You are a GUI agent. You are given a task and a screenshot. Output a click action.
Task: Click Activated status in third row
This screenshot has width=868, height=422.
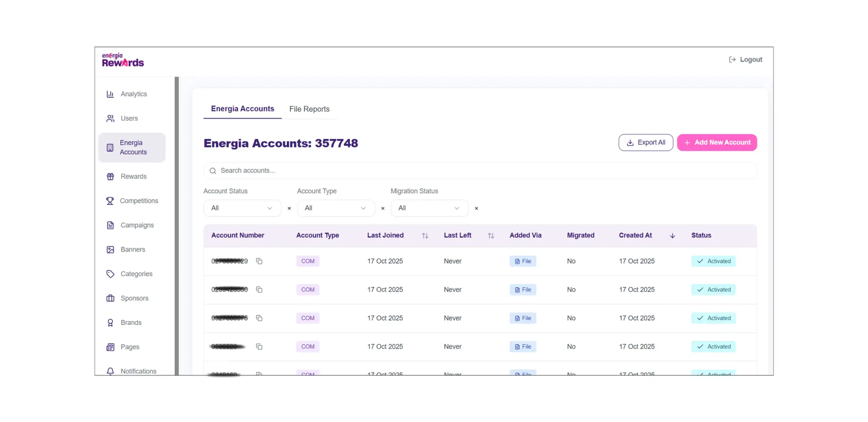click(x=713, y=318)
